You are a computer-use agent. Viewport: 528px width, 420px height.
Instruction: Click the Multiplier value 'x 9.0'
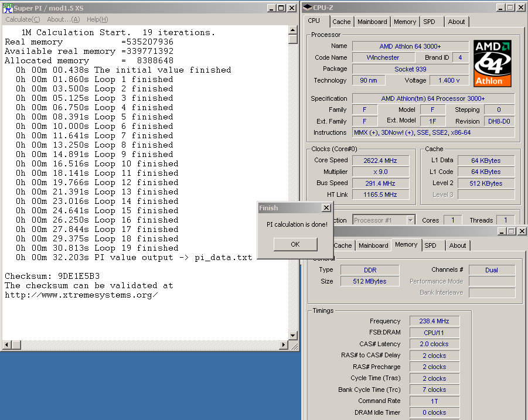pyautogui.click(x=380, y=172)
